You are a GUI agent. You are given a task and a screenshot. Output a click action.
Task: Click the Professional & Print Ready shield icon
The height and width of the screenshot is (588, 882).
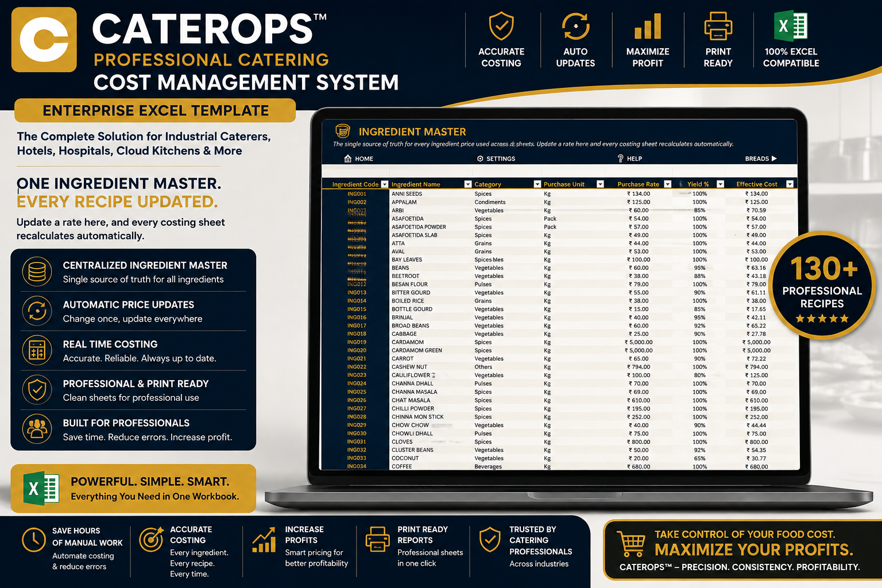pyautogui.click(x=37, y=390)
